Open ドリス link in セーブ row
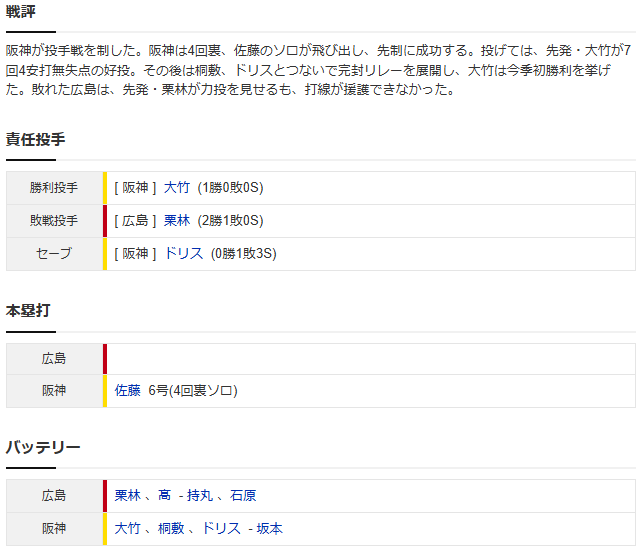Screen dimensions: 640x552 pos(183,254)
